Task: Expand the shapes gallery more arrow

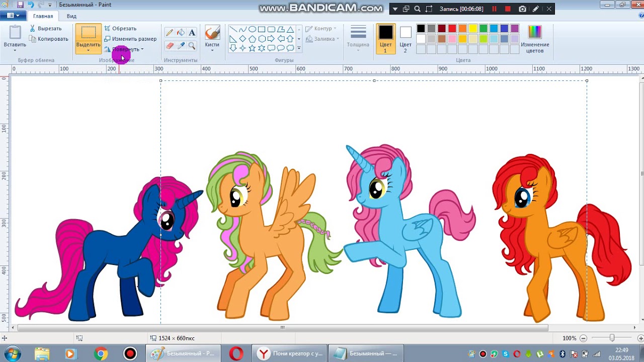Action: pyautogui.click(x=299, y=48)
